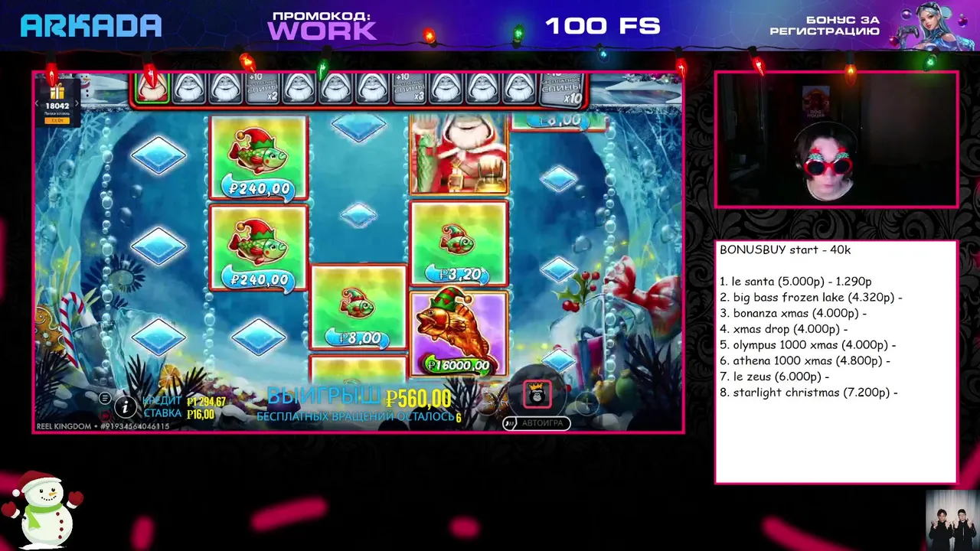Open the game info (i) button
980x551 pixels.
126,406
